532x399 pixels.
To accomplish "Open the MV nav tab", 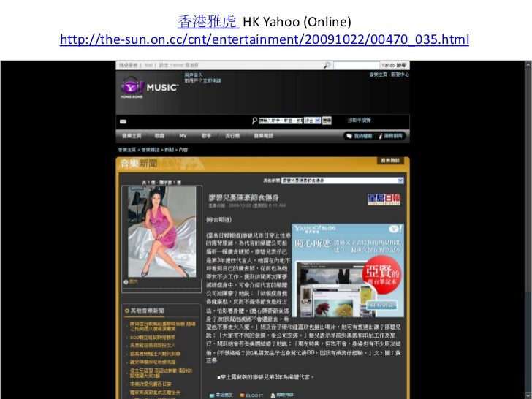I will (183, 136).
